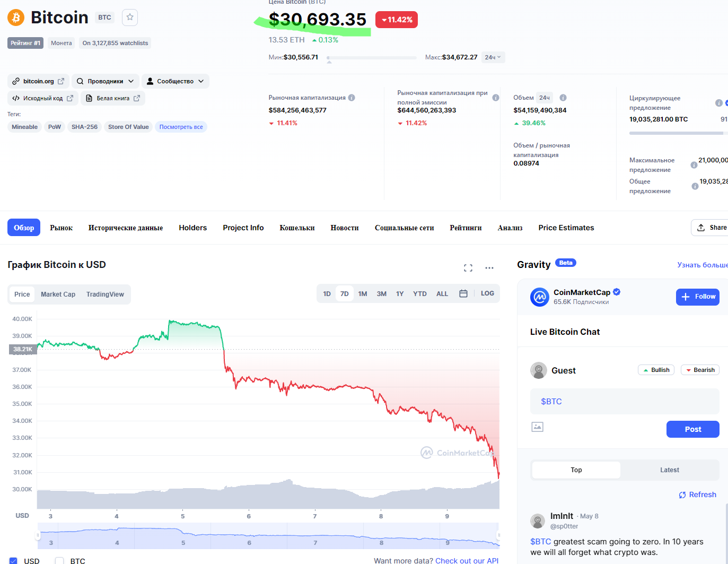Toggle LOG scale on the chart
728x564 pixels.
(487, 293)
